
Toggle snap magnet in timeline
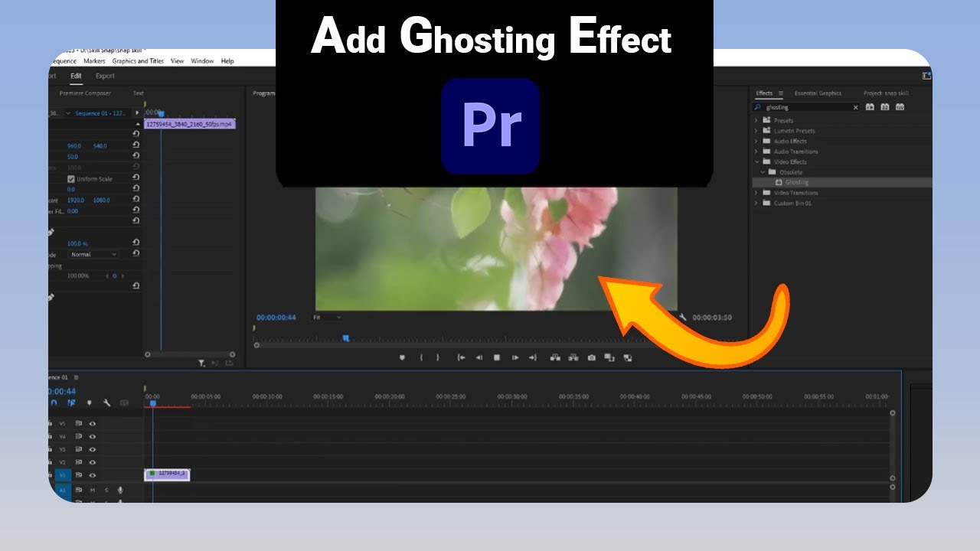[54, 403]
